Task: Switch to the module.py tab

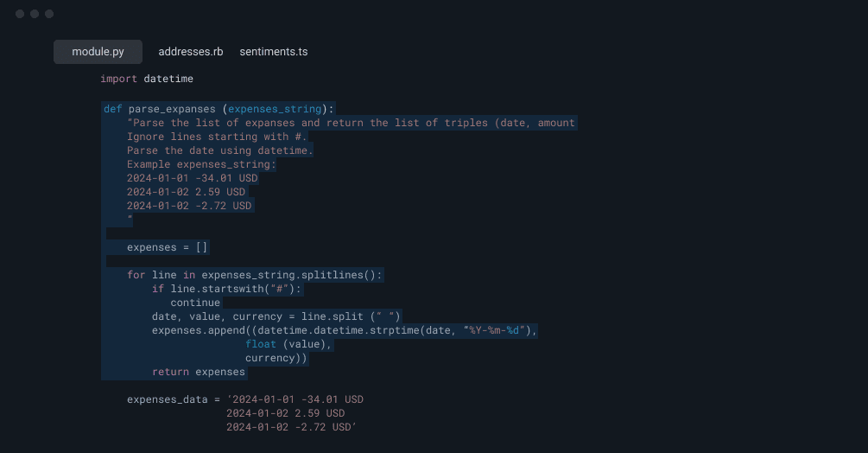Action: pyautogui.click(x=98, y=52)
